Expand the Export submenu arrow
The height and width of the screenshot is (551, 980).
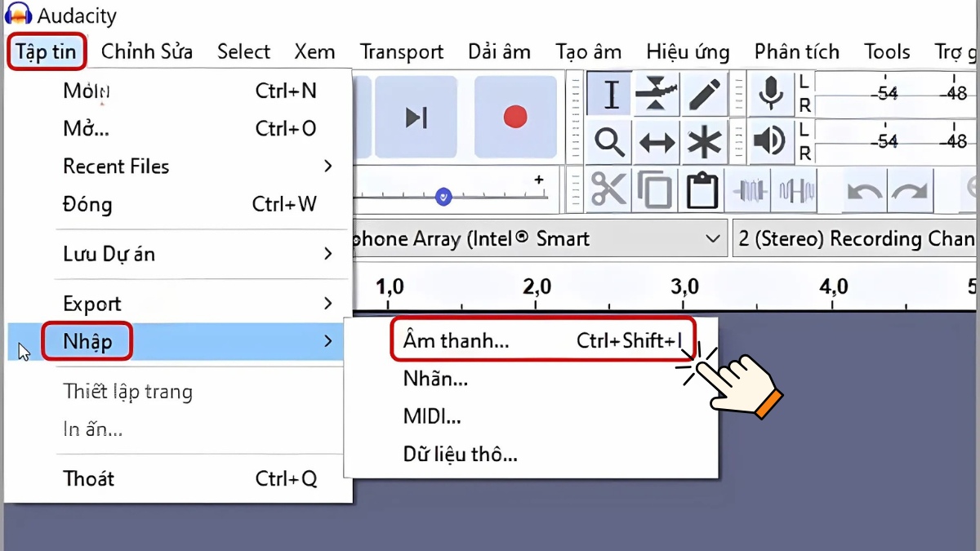(328, 304)
